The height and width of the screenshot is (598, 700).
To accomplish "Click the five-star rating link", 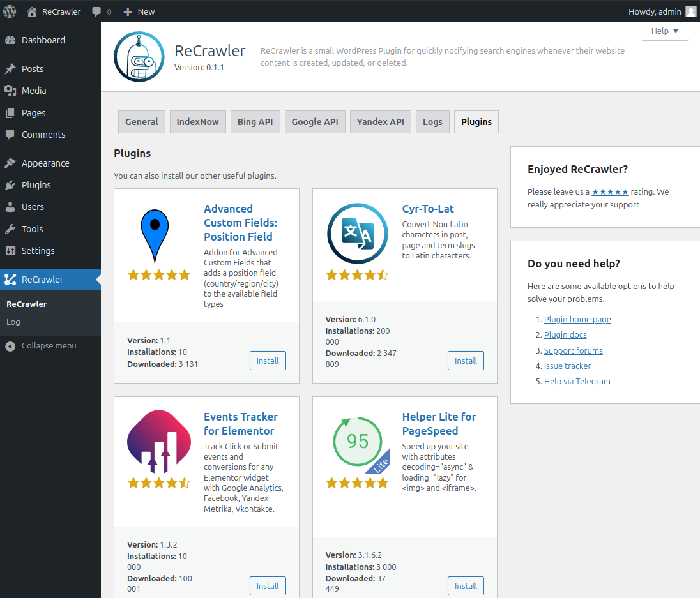I will coord(610,191).
